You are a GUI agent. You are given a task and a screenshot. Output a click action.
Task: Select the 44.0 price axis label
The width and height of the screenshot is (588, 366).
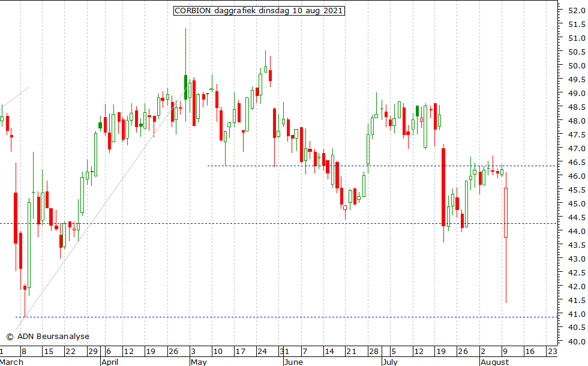pos(577,232)
